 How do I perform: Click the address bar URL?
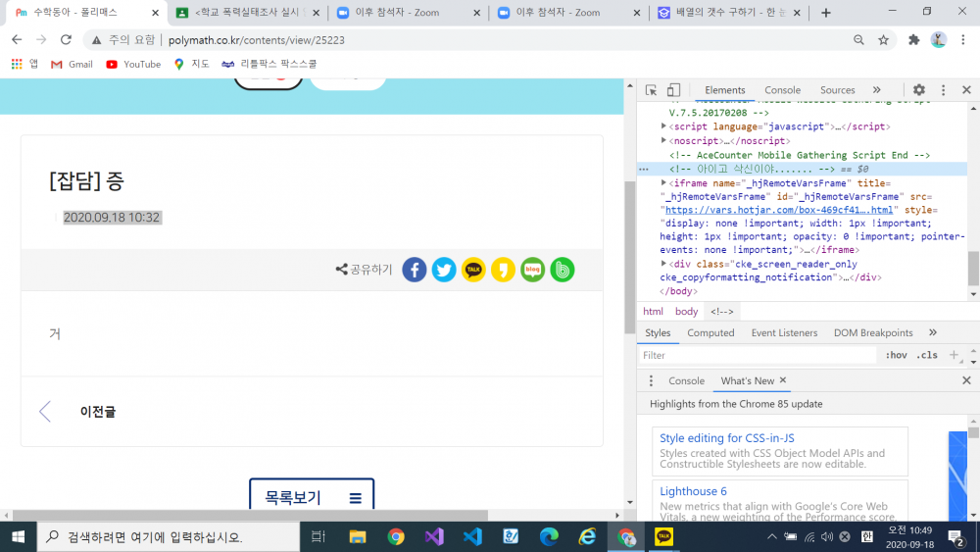click(256, 40)
